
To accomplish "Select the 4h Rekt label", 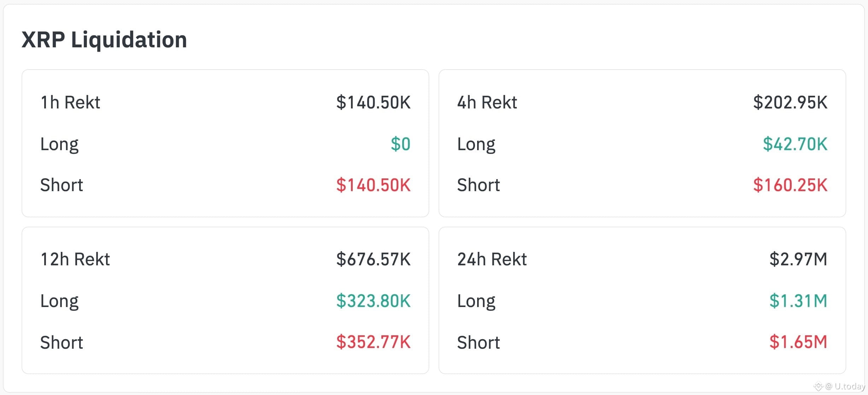I will pos(487,102).
